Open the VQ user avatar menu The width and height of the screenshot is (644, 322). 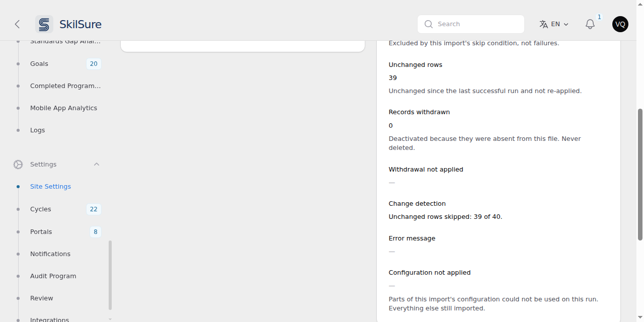[x=620, y=24]
